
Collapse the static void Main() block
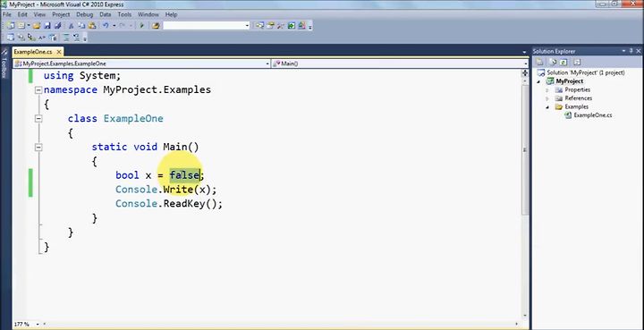tap(38, 147)
